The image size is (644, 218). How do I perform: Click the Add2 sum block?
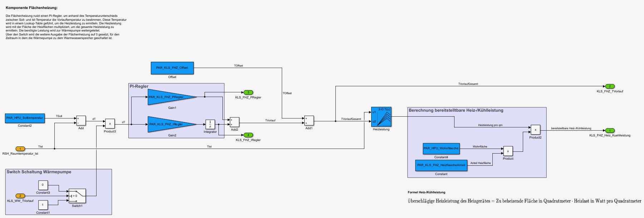click(234, 122)
